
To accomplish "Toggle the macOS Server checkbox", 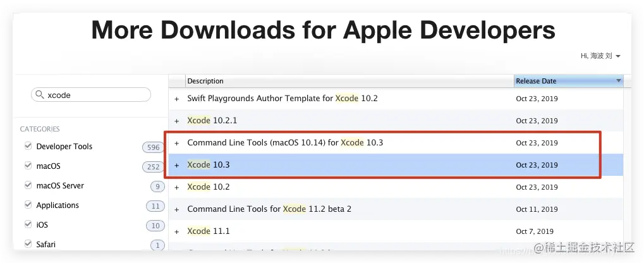I will coord(28,185).
